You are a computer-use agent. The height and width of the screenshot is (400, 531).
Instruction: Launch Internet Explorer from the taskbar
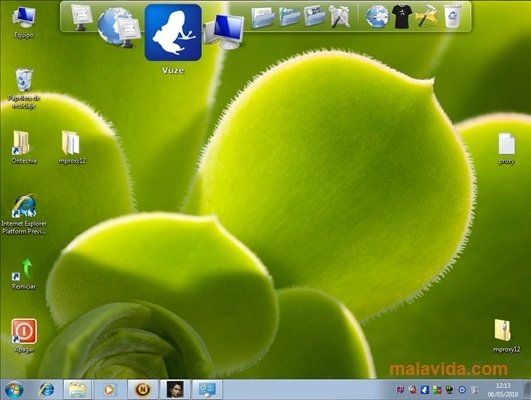point(46,390)
